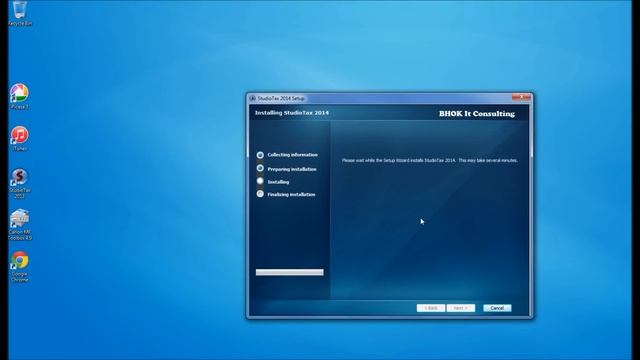Screen dimensions: 640x360
Task: Open the Recycle Bin desktop icon
Action: (x=20, y=12)
